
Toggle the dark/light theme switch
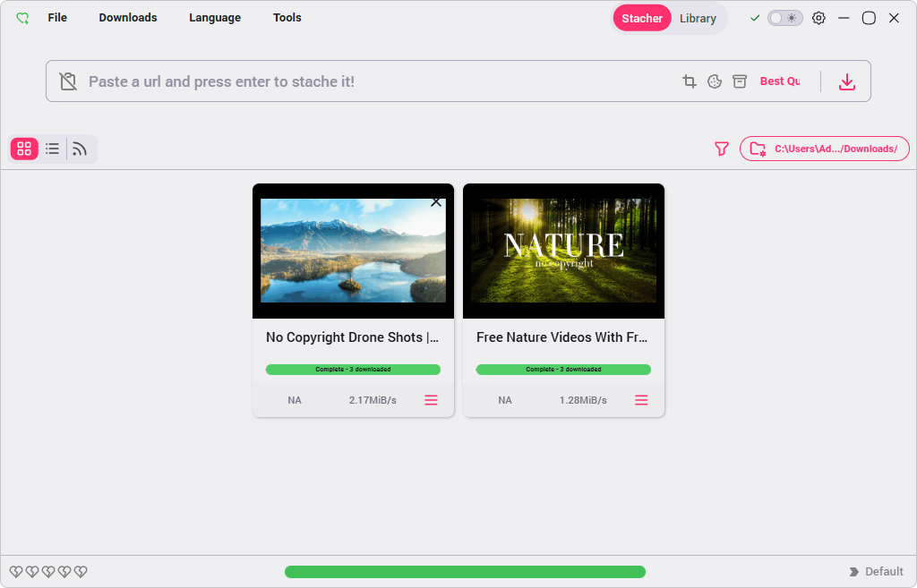click(784, 18)
